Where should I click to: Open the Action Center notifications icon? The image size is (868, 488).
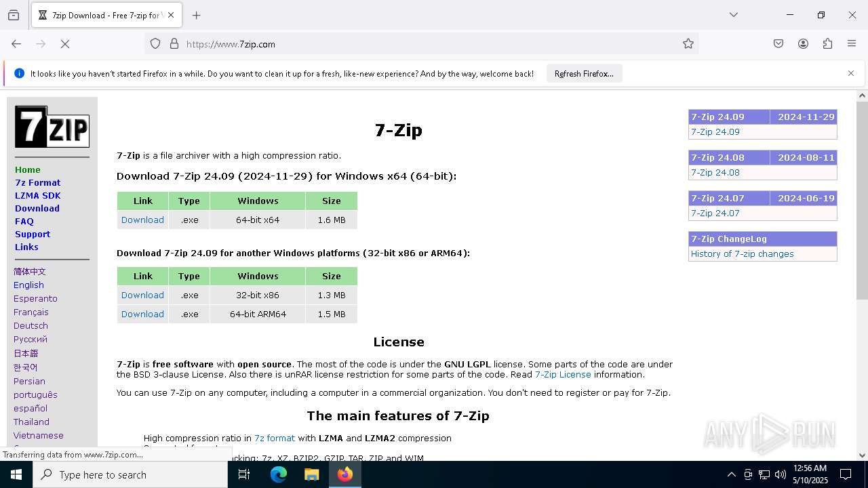pyautogui.click(x=846, y=474)
